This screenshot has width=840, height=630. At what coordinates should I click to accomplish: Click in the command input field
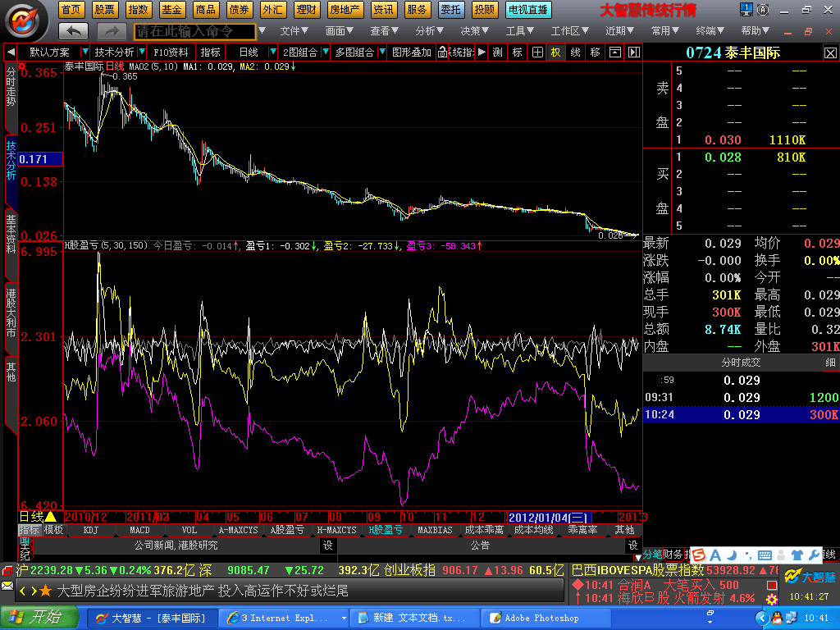click(x=195, y=32)
